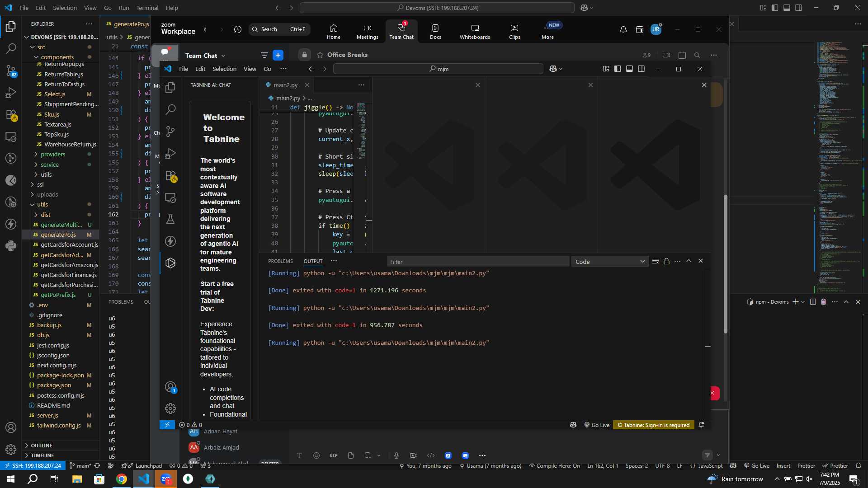Toggle output scroll lock icon in inner panel
868x488 pixels.
[x=666, y=261]
